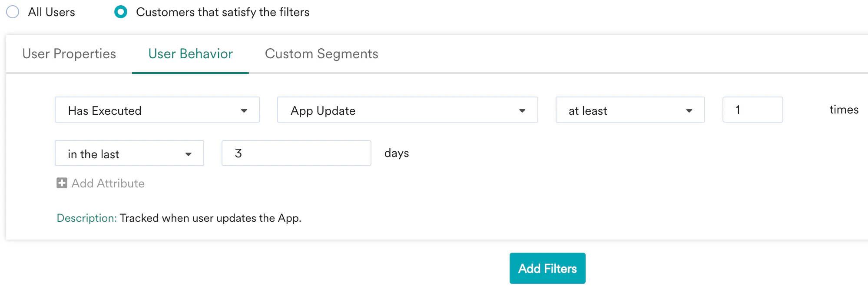Viewport: 868px width, 287px height.
Task: Click the 'Tracked when user updates the App' text
Action: (211, 218)
